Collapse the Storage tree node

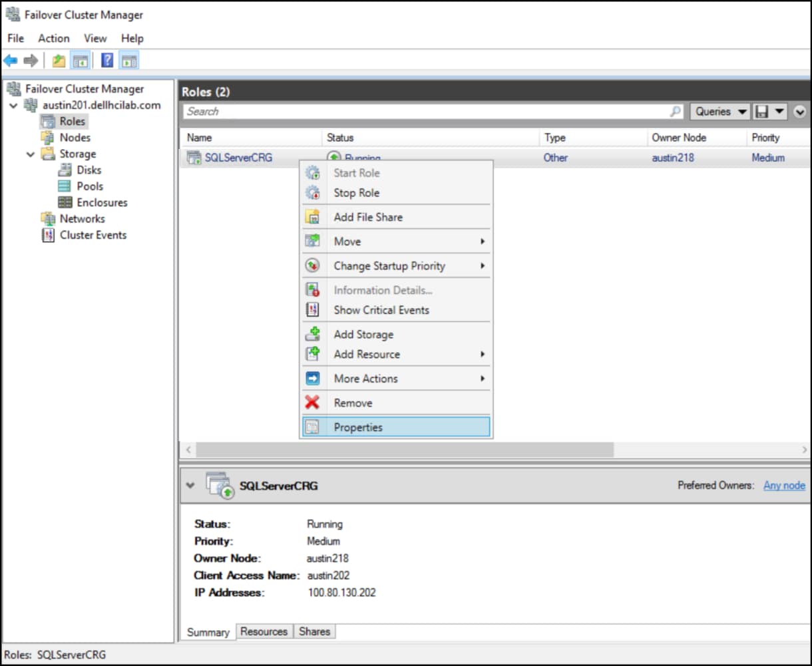coord(31,154)
